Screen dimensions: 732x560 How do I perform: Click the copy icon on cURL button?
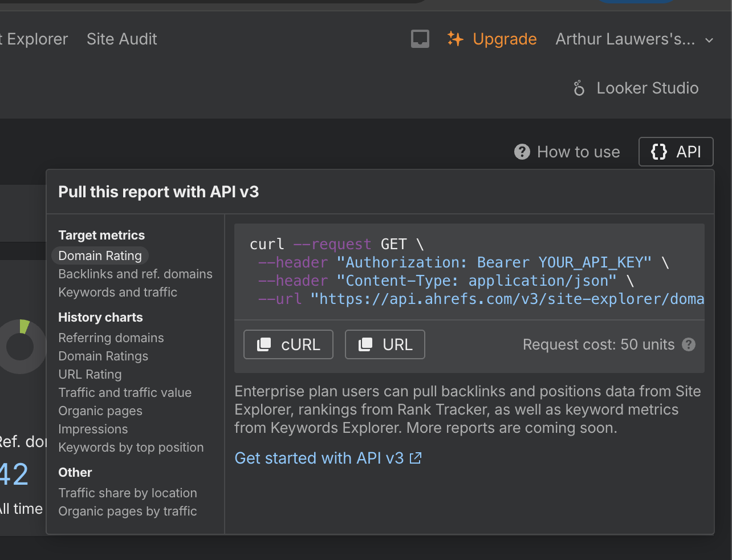pyautogui.click(x=264, y=344)
